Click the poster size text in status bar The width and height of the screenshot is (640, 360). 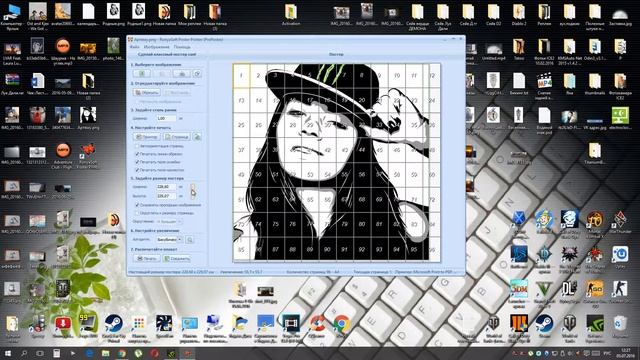(171, 271)
